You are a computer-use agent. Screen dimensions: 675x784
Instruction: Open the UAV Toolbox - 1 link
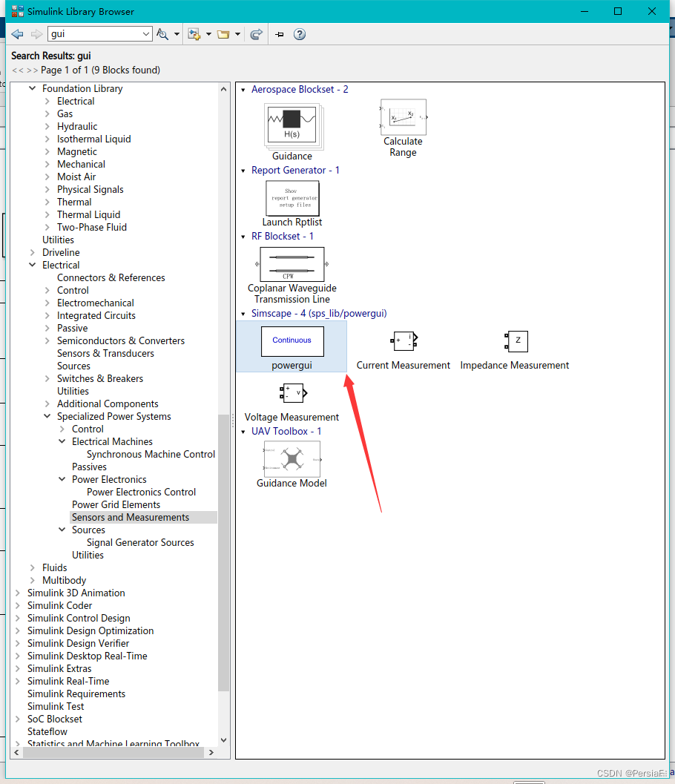pos(286,432)
